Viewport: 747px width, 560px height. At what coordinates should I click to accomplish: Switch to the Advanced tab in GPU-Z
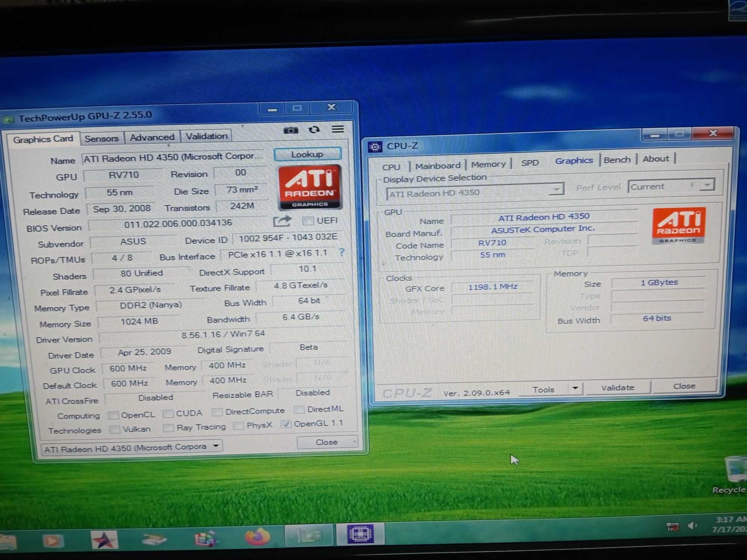152,137
